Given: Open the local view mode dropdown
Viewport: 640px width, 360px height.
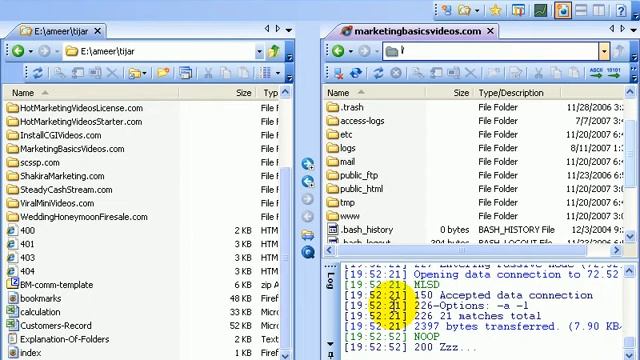Looking at the screenshot, I should (x=278, y=73).
